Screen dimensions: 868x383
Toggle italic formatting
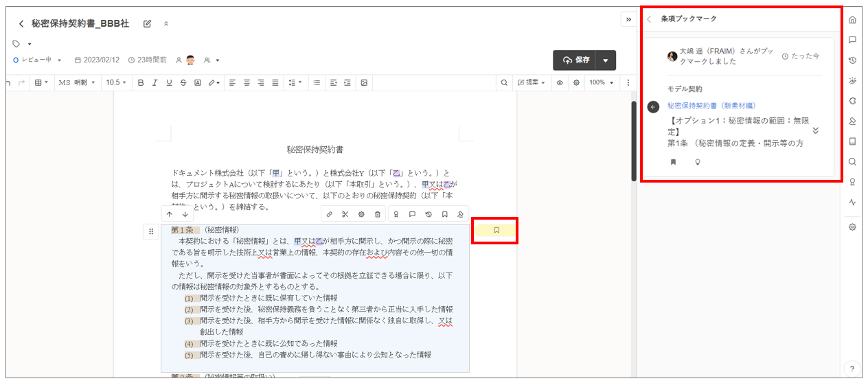pos(155,82)
